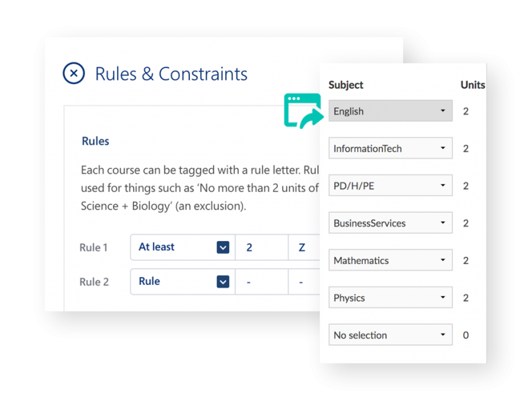532x397 pixels.
Task: Edit the Rule 1 quantity field showing 2
Action: [x=261, y=247]
